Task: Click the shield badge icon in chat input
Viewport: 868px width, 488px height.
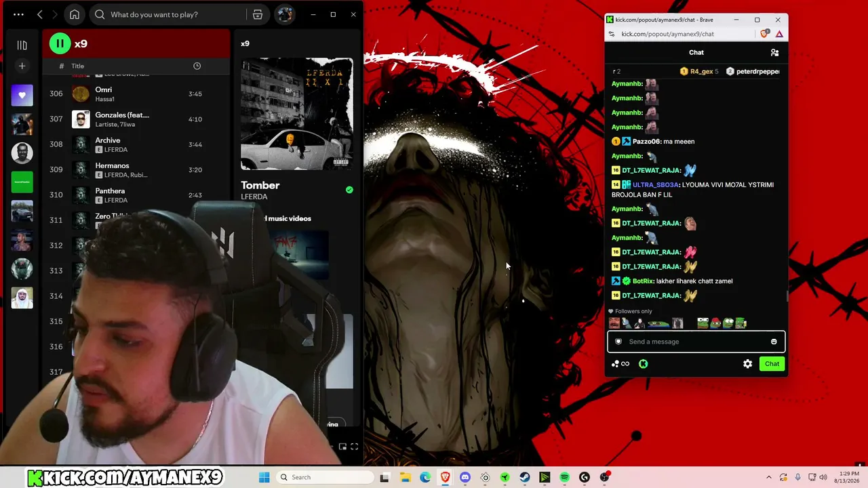Action: [618, 342]
